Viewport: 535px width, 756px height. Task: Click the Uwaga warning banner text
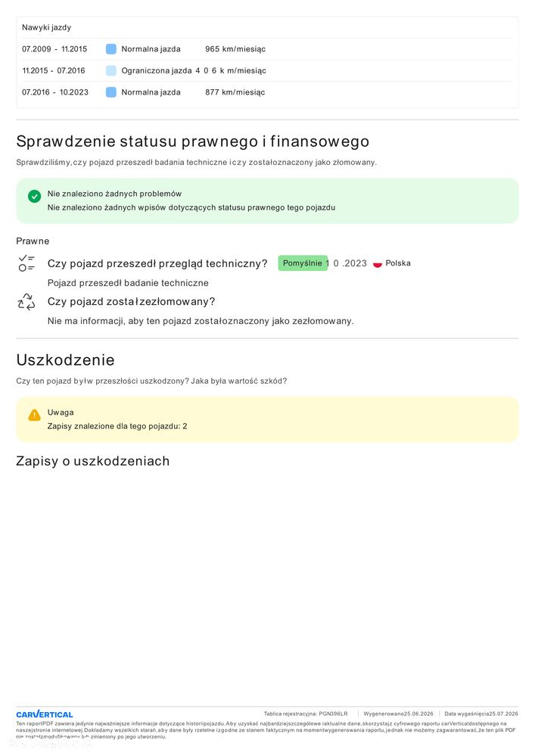tap(61, 412)
